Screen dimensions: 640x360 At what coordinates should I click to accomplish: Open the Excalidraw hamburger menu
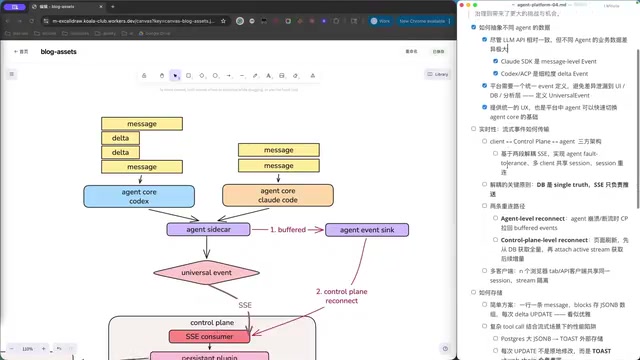pos(12,74)
